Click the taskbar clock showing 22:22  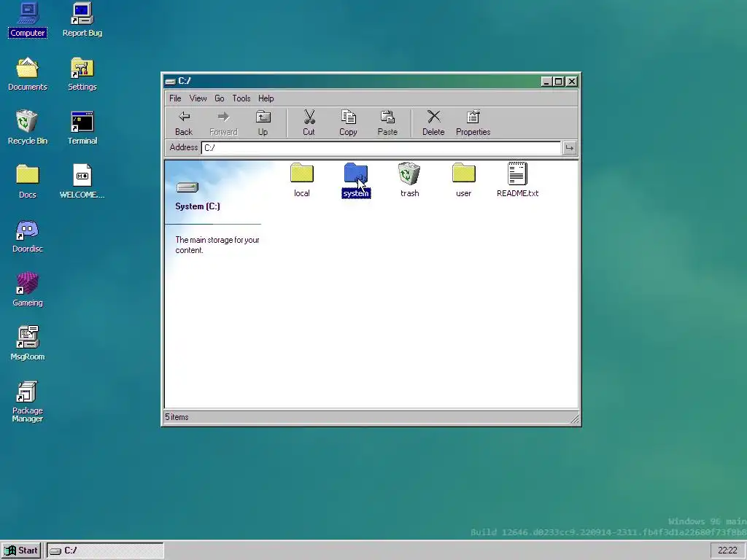pos(727,551)
